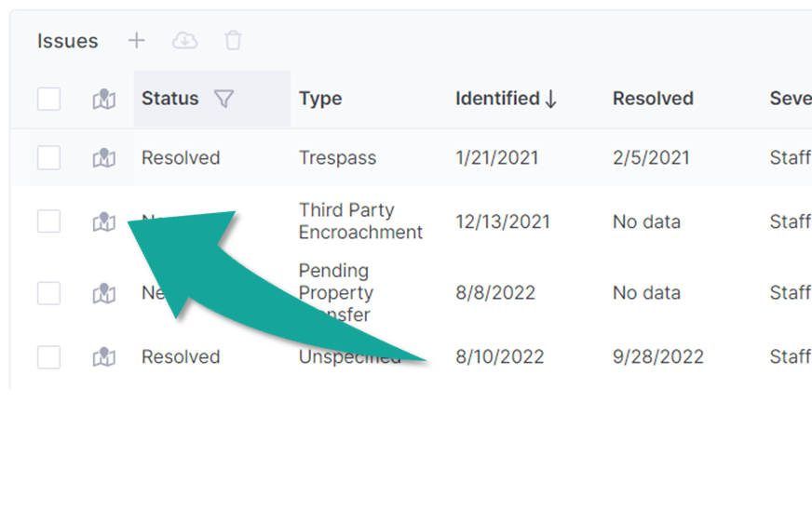This screenshot has width=812, height=509.
Task: Select checkbox for 8/8/2022 issue row
Action: [49, 293]
